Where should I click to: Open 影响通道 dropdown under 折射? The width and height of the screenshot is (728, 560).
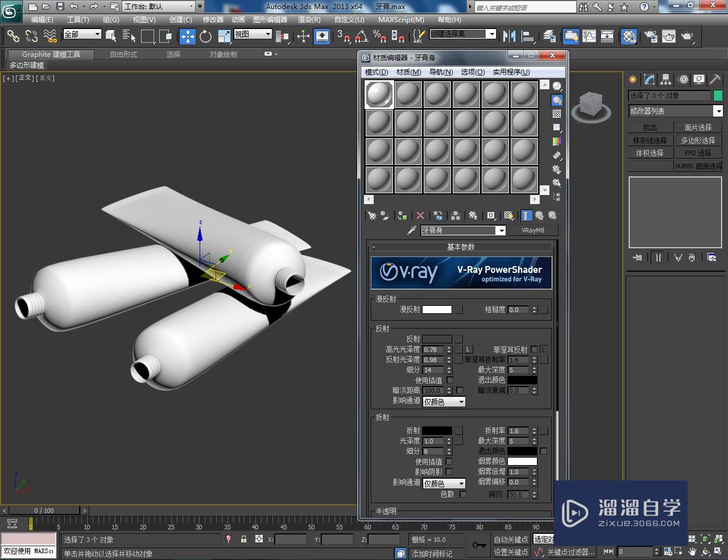click(444, 483)
